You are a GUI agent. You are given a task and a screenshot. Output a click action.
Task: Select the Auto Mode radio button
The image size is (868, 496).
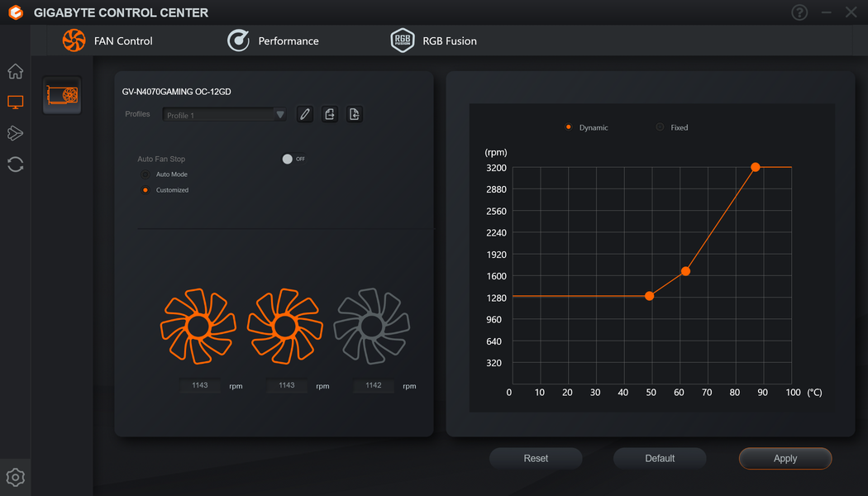pos(145,174)
